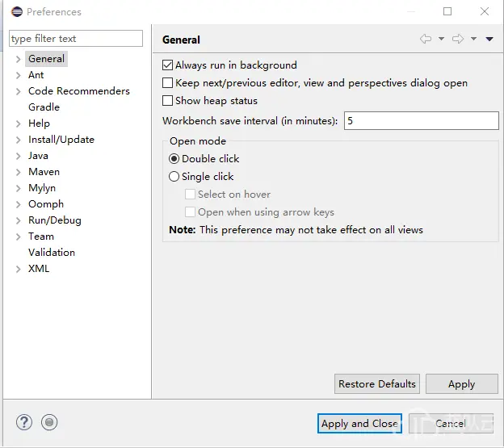Select Gradle preferences page
This screenshot has width=504, height=448.
click(x=44, y=107)
